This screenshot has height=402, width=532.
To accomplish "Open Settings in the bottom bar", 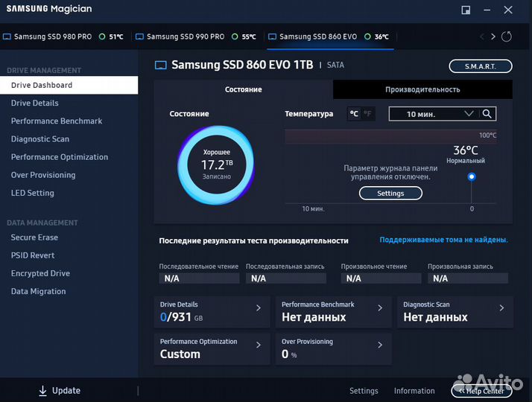I will click(364, 391).
